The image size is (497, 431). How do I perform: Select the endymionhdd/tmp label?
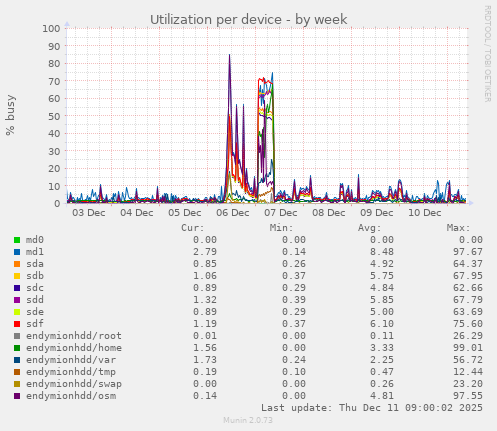point(71,372)
